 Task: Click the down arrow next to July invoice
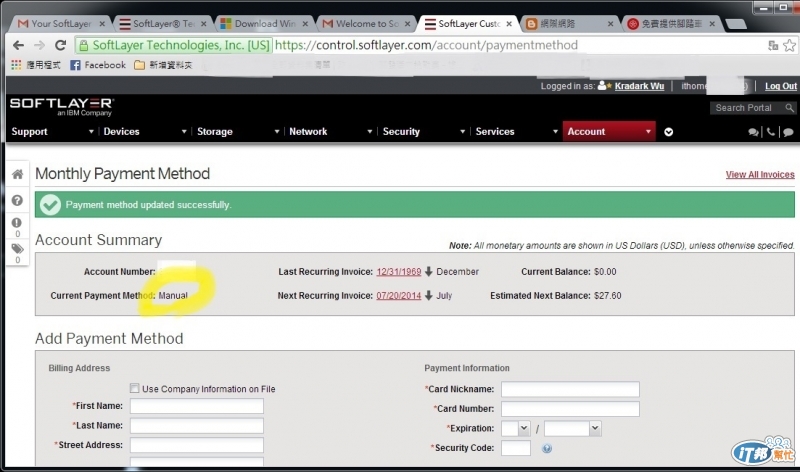tap(429, 295)
